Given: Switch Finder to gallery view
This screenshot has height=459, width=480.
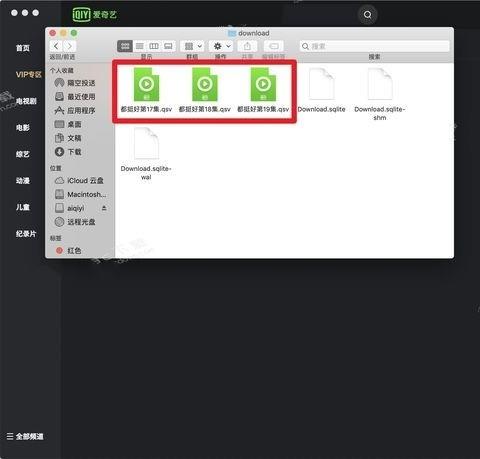Looking at the screenshot, I should 168,46.
